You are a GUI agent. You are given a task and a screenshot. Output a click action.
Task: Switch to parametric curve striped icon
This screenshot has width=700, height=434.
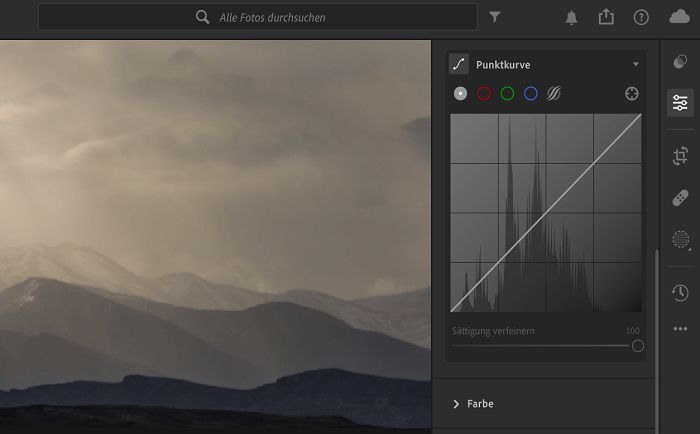coord(554,94)
